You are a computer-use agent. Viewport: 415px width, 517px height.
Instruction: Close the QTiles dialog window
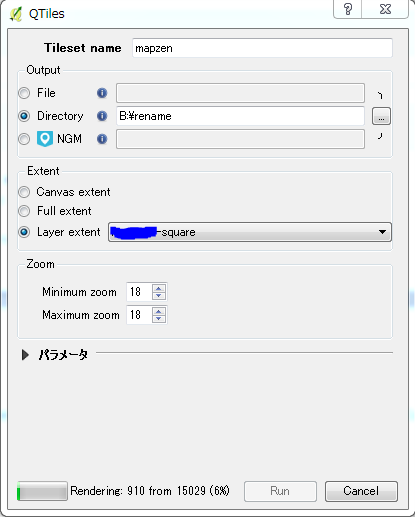click(385, 9)
